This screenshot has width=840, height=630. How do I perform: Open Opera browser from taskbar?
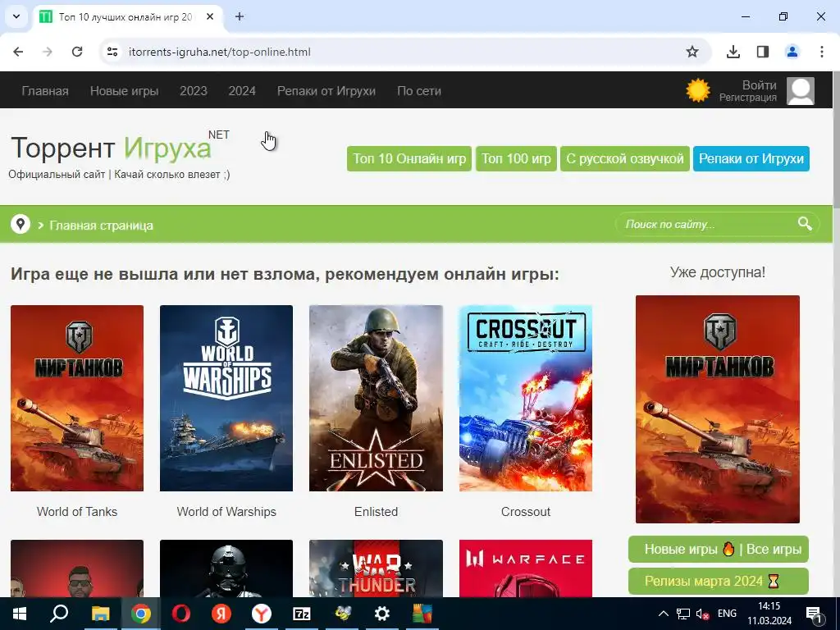(181, 614)
